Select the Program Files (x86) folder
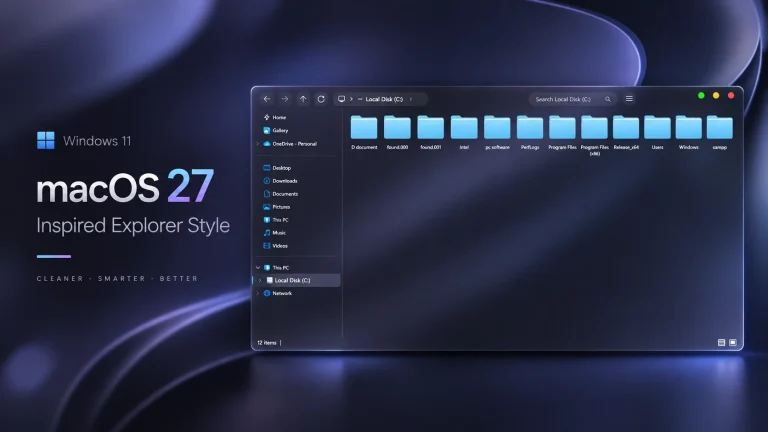The image size is (768, 432). click(x=594, y=135)
